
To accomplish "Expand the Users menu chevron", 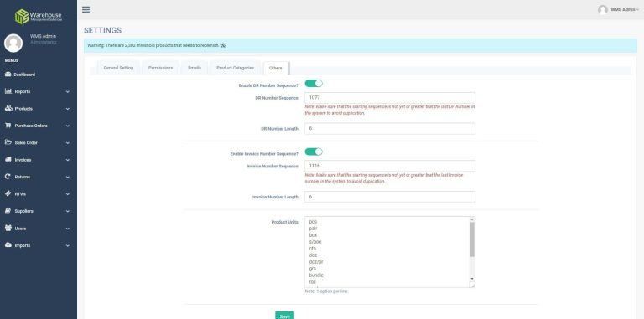I will point(68,229).
